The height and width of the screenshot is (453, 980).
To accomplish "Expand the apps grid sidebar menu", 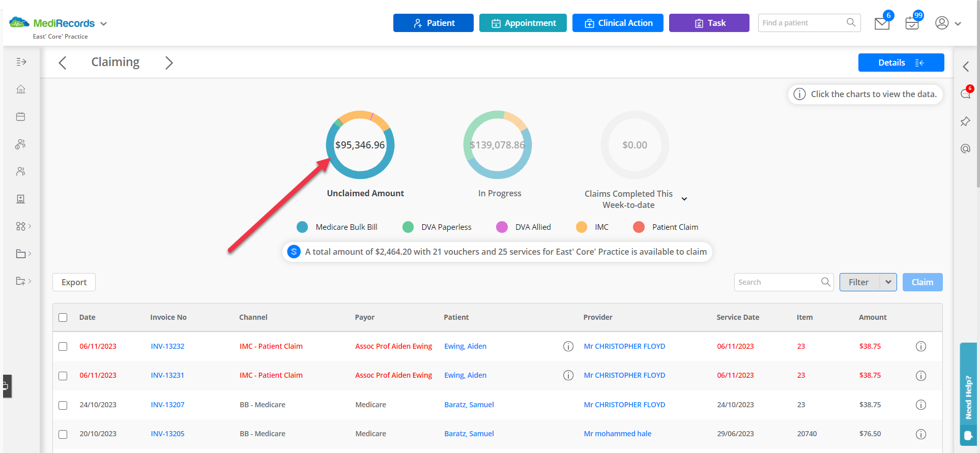I will click(x=23, y=226).
